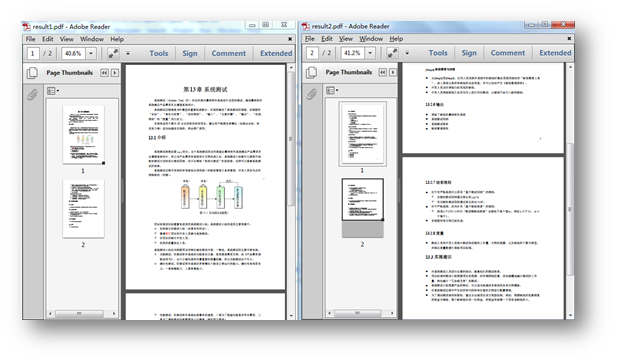This screenshot has width=617, height=362.
Task: Collapse result2.pdf thumbnails panel with double-arrow button
Action: pyautogui.click(x=382, y=72)
